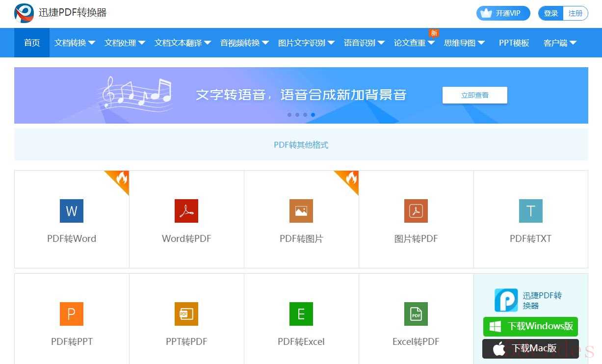Open the 图片文字识别 menu label
The image size is (602, 364).
tap(302, 43)
